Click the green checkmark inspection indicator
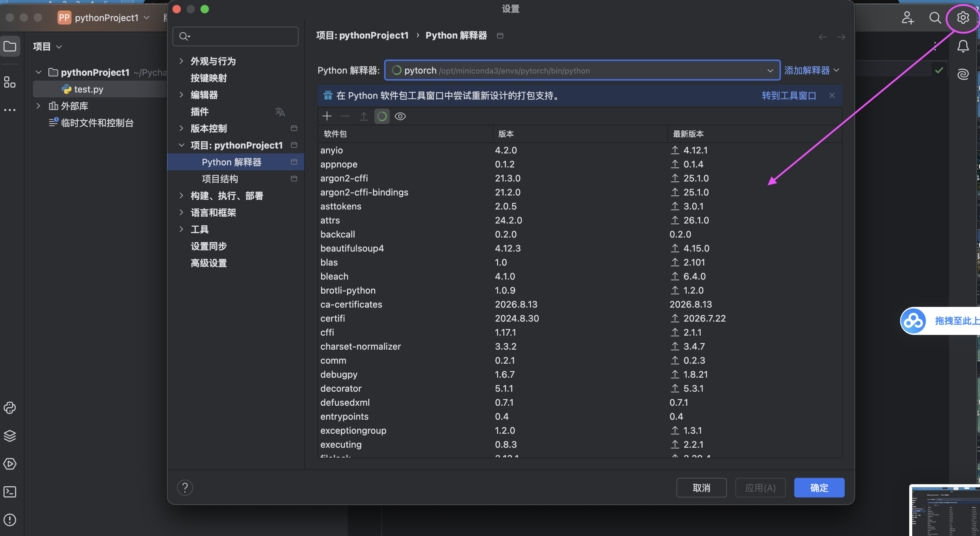 tap(939, 70)
